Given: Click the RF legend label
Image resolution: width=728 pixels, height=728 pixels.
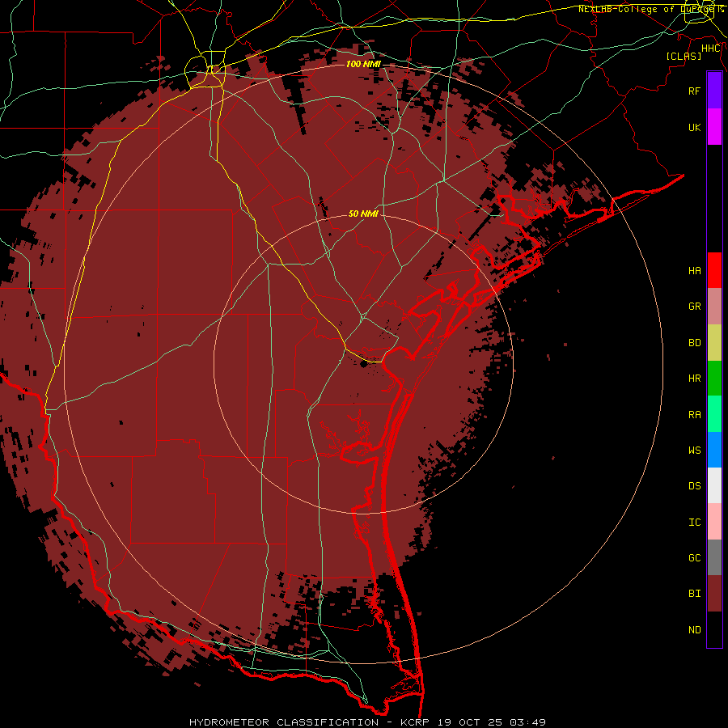Looking at the screenshot, I should point(695,91).
